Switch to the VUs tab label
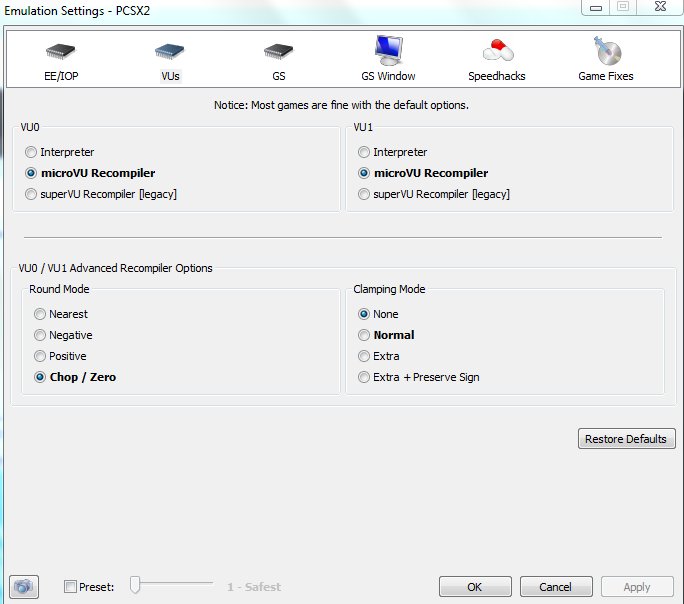 [x=170, y=76]
